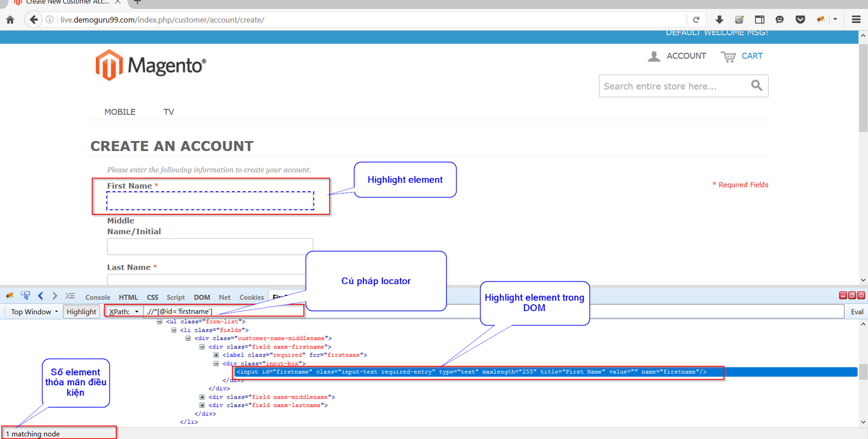The image size is (868, 439).
Task: Collapse the field name-firstname div node
Action: (x=202, y=347)
